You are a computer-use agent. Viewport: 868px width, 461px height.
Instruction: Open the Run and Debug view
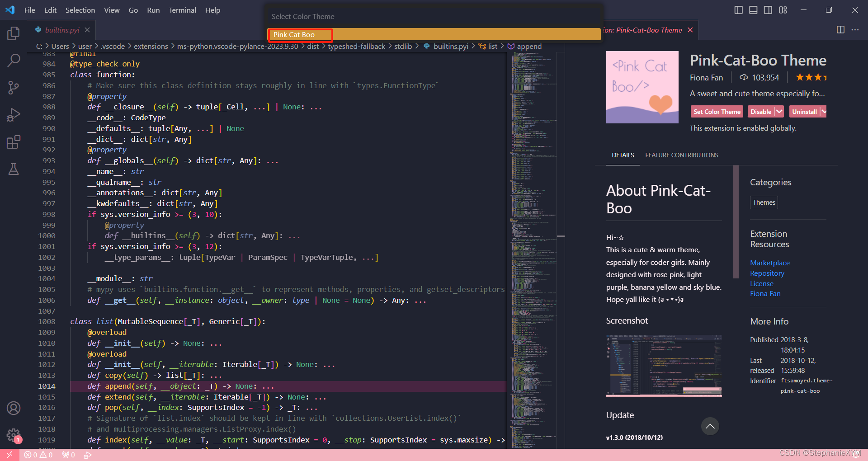(14, 115)
